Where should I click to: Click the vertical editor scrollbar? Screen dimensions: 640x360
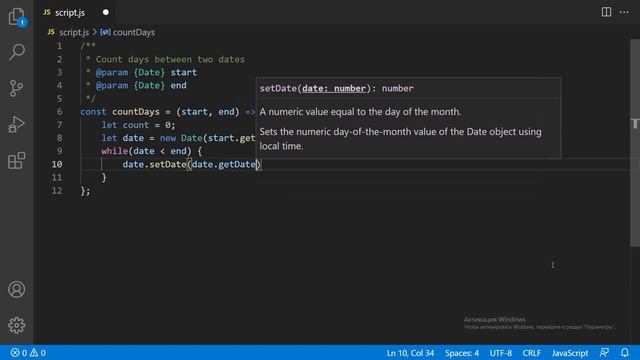(x=635, y=143)
